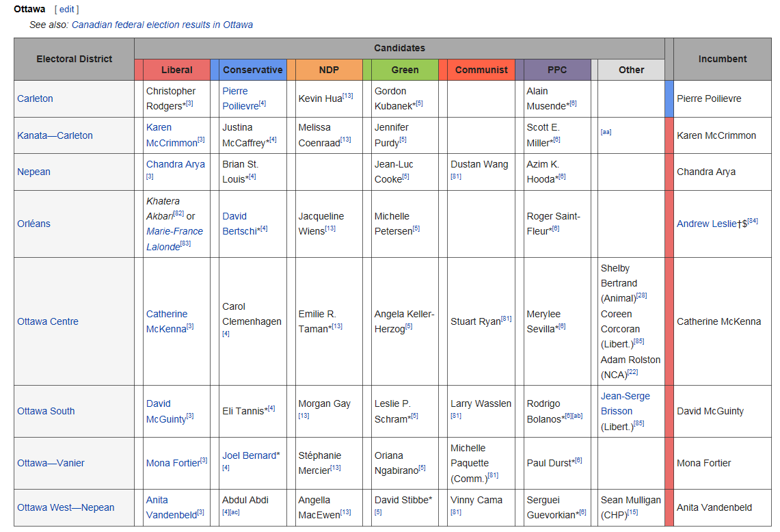Click the Joel Bernard candidate link
Viewport: 780px width, 532px height.
[249, 455]
